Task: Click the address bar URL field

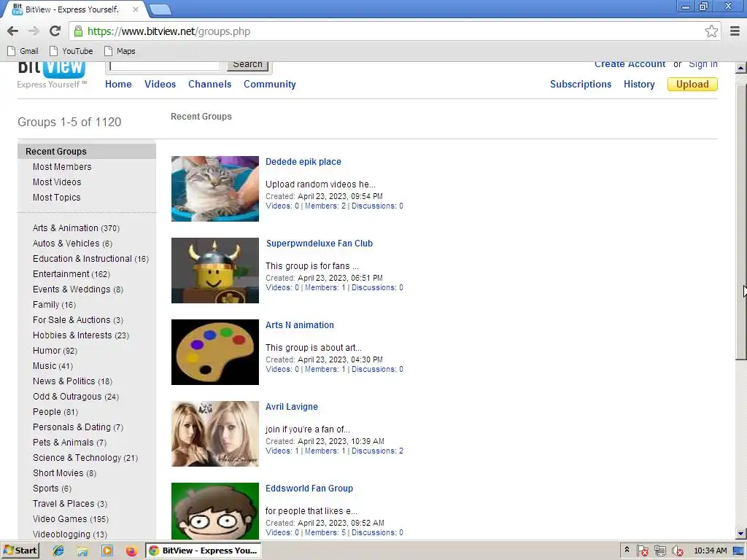Action: (x=393, y=31)
